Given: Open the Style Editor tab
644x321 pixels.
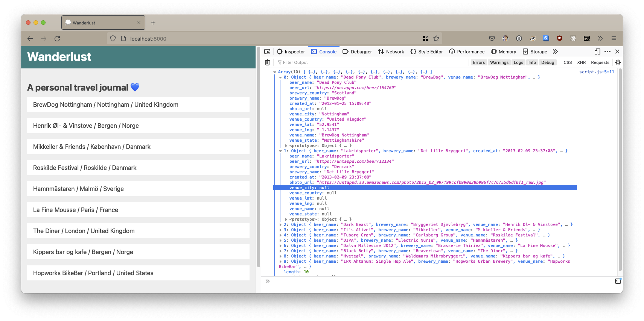Looking at the screenshot, I should (427, 52).
